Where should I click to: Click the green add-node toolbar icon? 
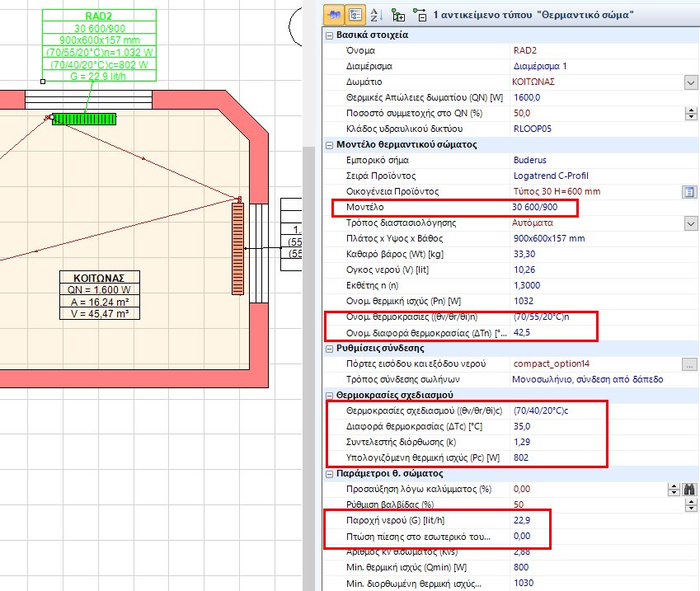click(x=397, y=14)
